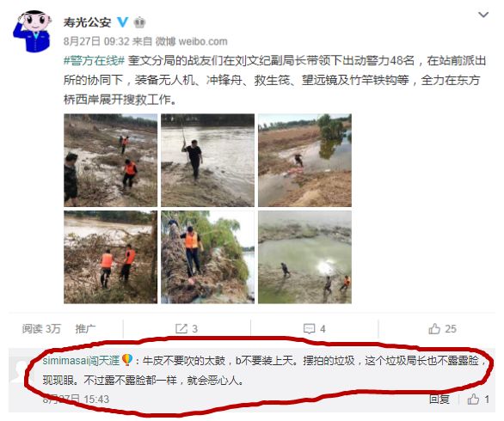
Task: Open the 微博 weibo.com source link
Action: pyautogui.click(x=192, y=41)
